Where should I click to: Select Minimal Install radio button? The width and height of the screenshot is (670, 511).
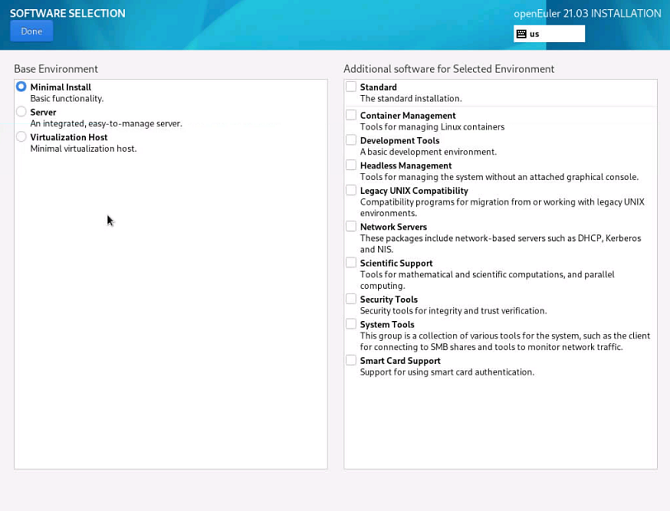[x=21, y=87]
